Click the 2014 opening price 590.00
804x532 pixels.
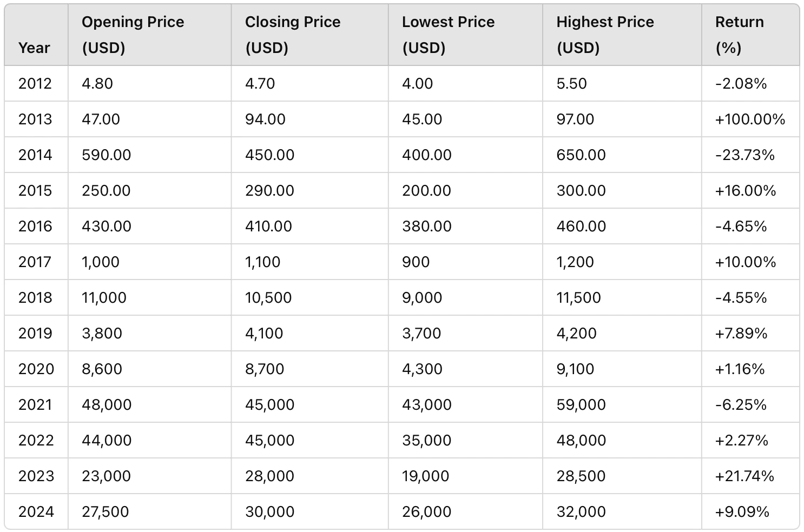[107, 155]
